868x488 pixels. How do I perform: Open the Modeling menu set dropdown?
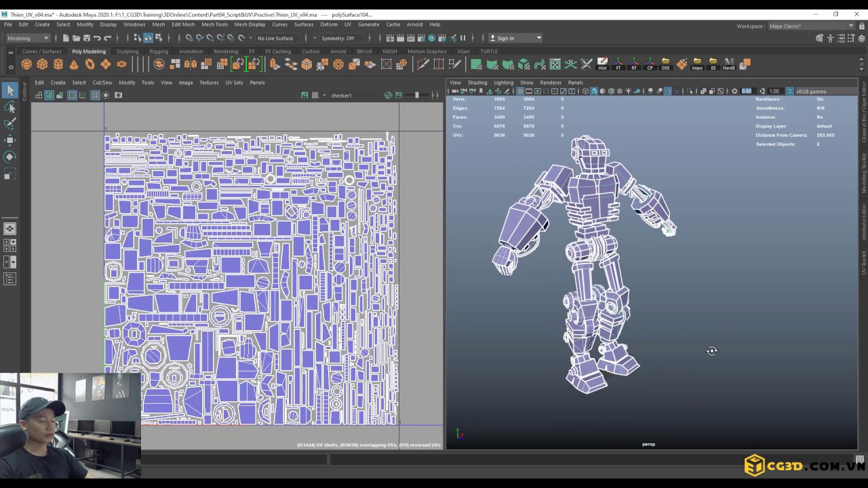(28, 38)
